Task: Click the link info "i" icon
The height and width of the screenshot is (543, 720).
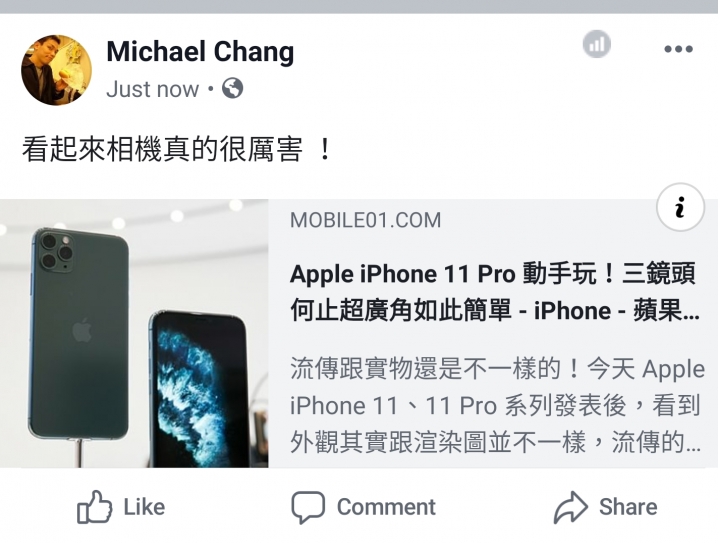Action: 680,207
